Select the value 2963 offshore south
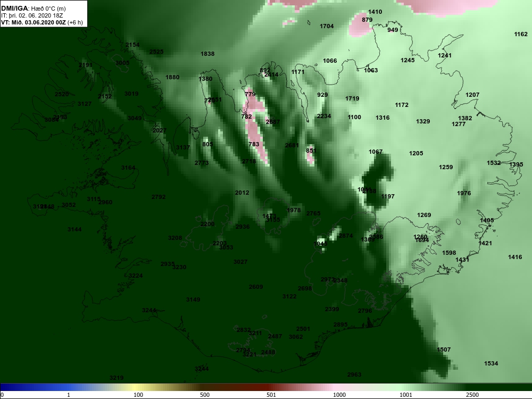This screenshot has width=532, height=399. (x=354, y=375)
